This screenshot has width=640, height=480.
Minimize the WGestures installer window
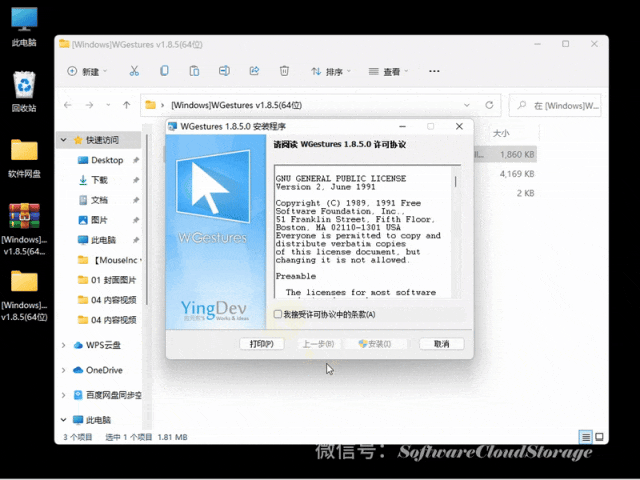pyautogui.click(x=402, y=127)
